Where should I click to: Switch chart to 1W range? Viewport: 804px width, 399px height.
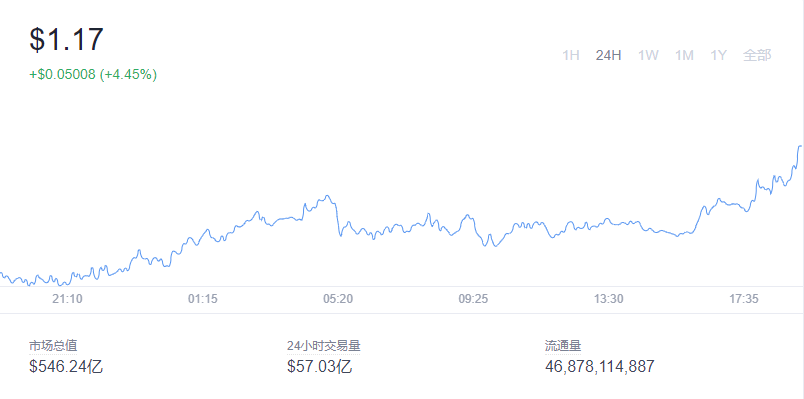(648, 55)
